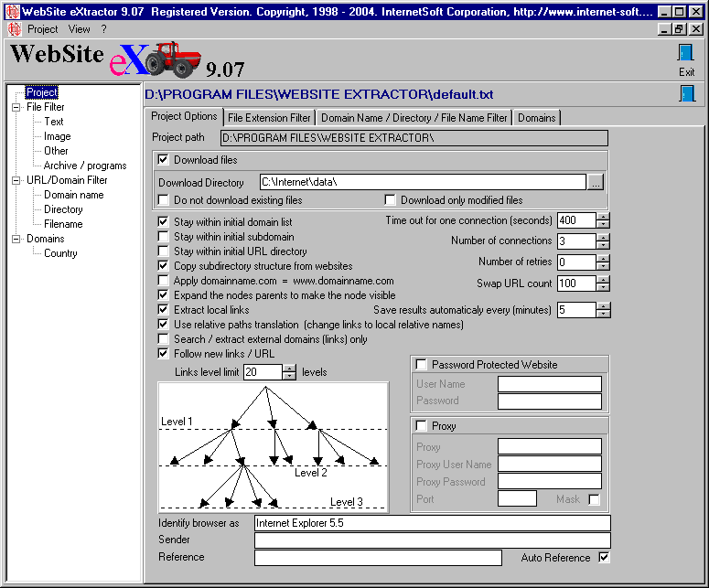Click the links level diagram image
The image size is (709, 588).
coord(274,447)
